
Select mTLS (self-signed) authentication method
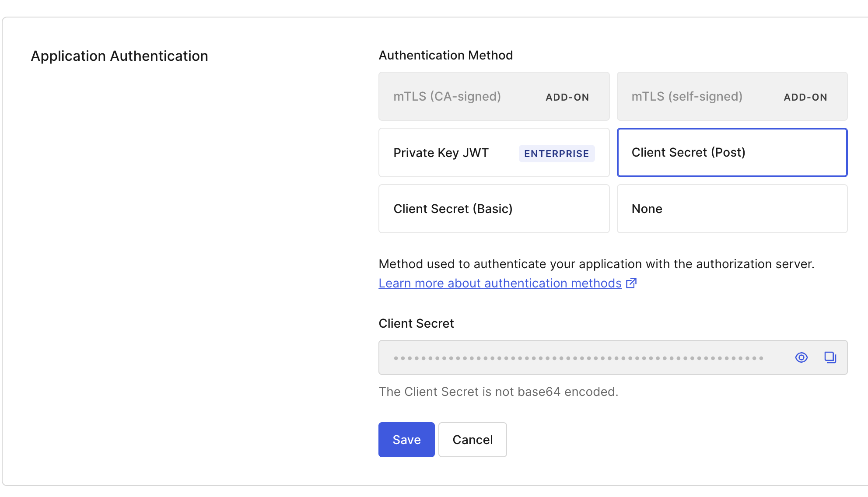tap(732, 96)
